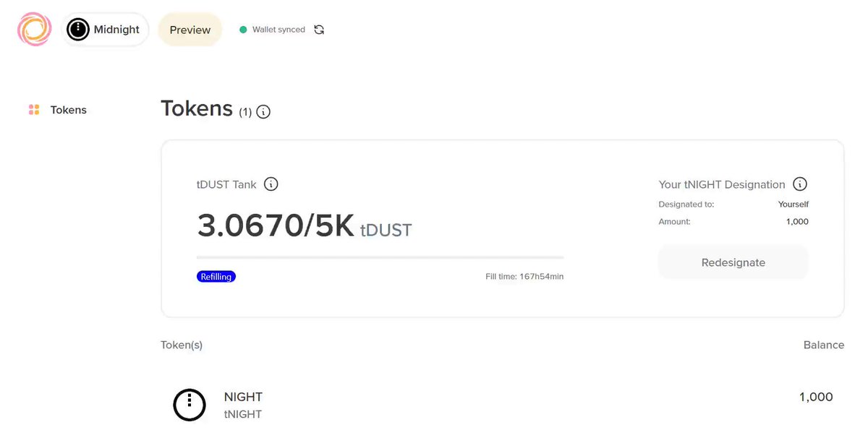Click the NIGHT token circle icon
868x443 pixels.
(190, 405)
